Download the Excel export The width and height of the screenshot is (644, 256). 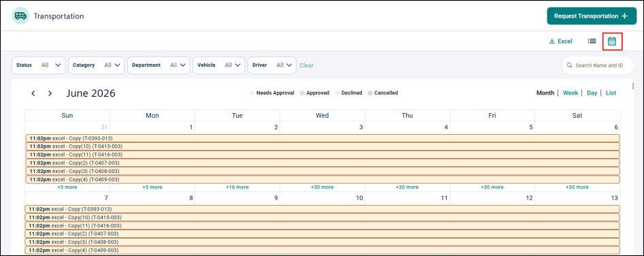coord(560,41)
